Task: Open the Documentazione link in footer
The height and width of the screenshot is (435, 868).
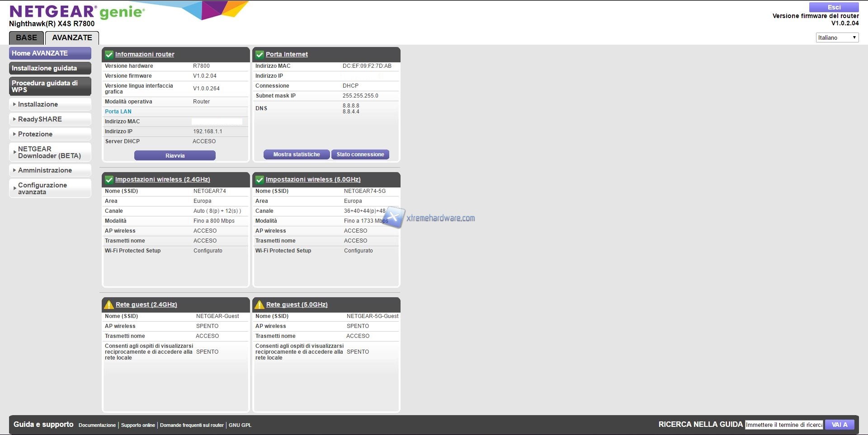Action: point(97,425)
